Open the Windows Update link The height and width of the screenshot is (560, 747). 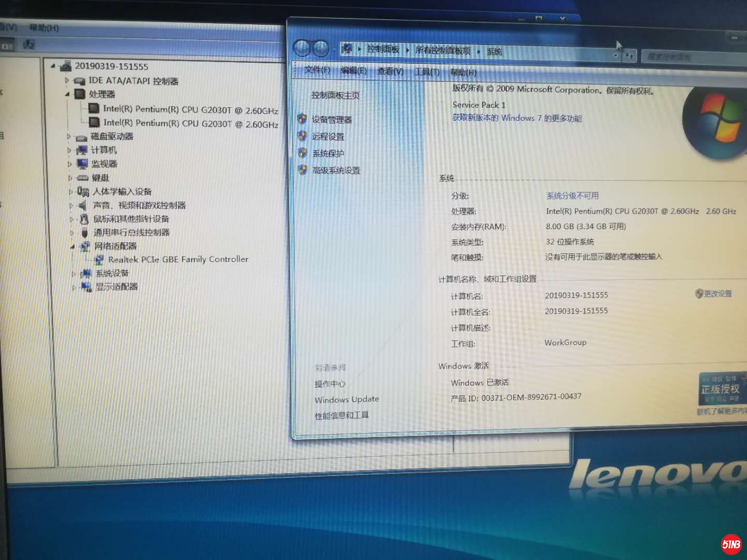coord(347,399)
